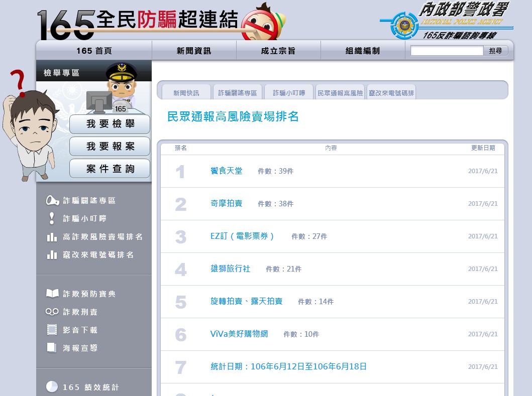Image resolution: width=532 pixels, height=396 pixels.
Task: Switch to the 新聞快訊 tab
Action: click(x=186, y=92)
